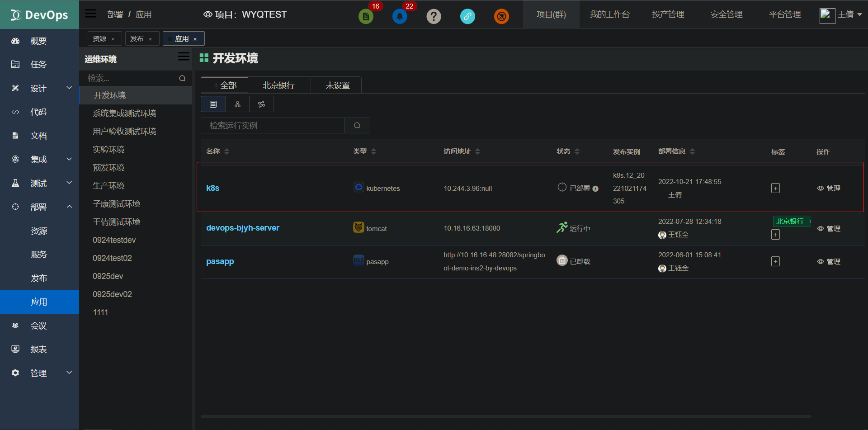Select 平台管理 in the top navigation
868x430 pixels.
(784, 14)
